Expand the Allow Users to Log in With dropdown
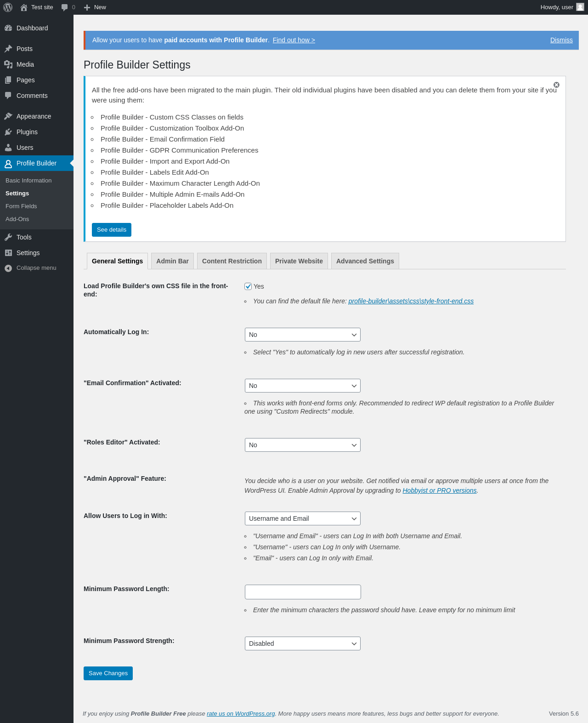588x723 pixels. [302, 518]
